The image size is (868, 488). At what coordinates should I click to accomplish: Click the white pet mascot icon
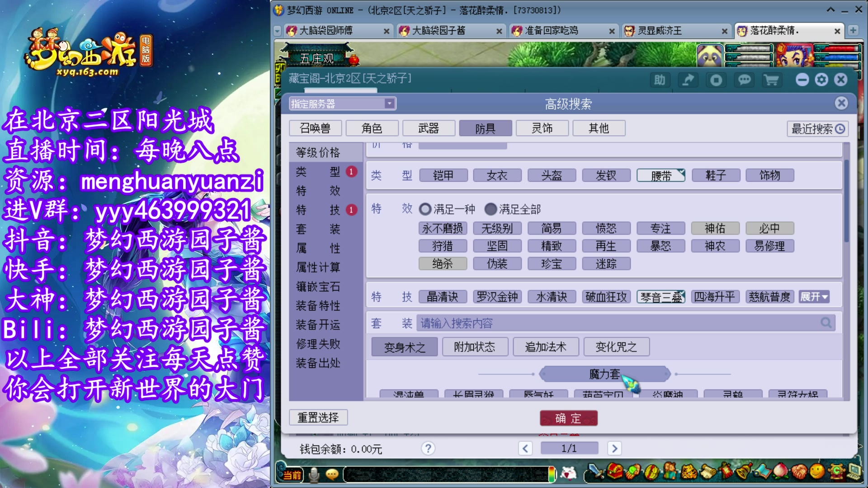[x=569, y=473]
